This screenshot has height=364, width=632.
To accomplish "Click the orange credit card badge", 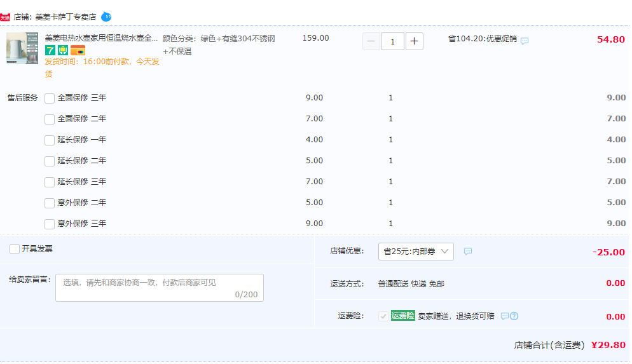I will click(x=78, y=50).
